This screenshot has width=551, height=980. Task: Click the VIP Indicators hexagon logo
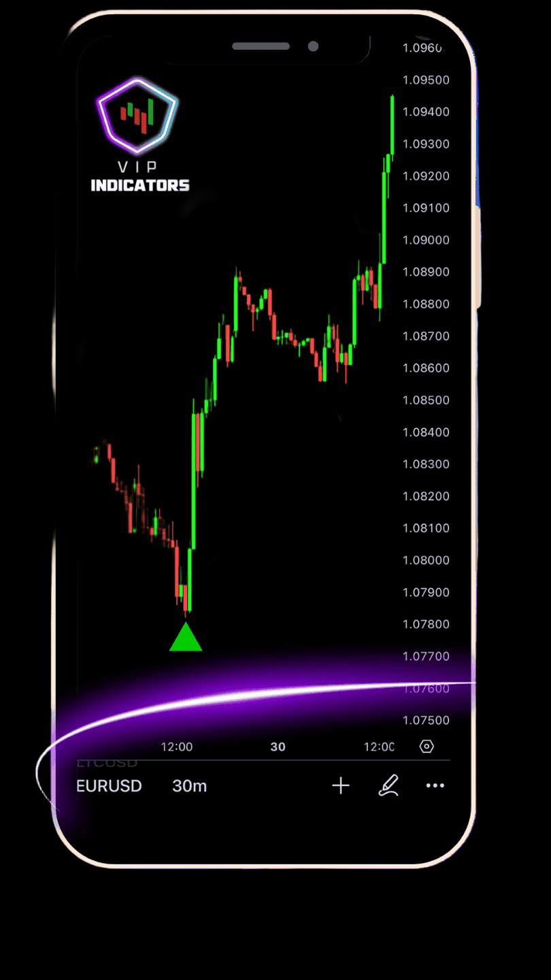pos(138,116)
